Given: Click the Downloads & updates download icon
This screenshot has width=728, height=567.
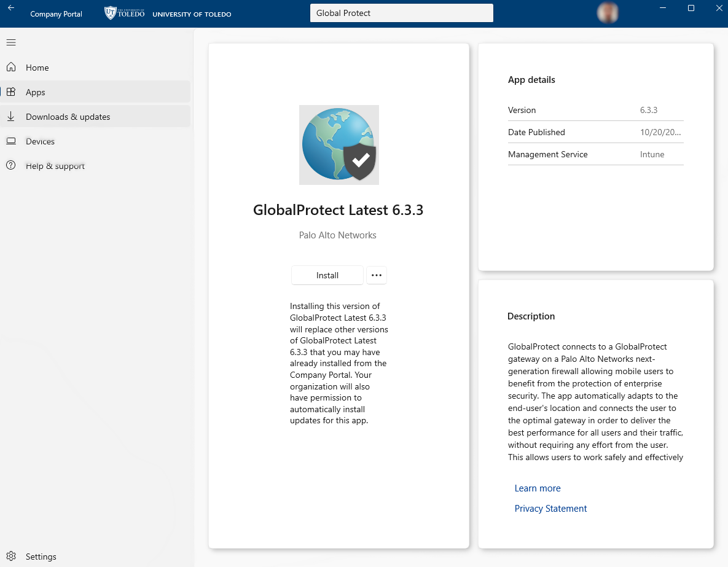Looking at the screenshot, I should pyautogui.click(x=10, y=116).
